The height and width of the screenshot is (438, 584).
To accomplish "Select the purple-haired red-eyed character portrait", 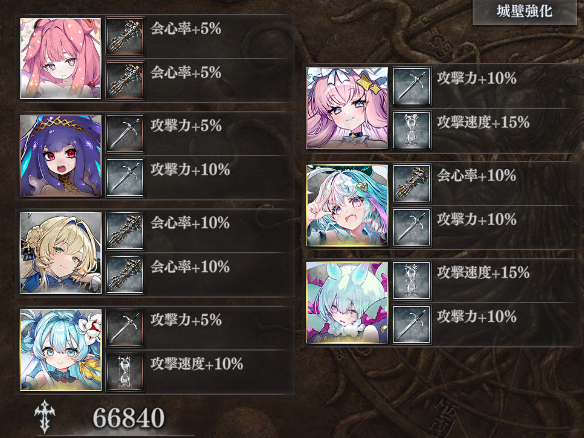I will [x=61, y=156].
